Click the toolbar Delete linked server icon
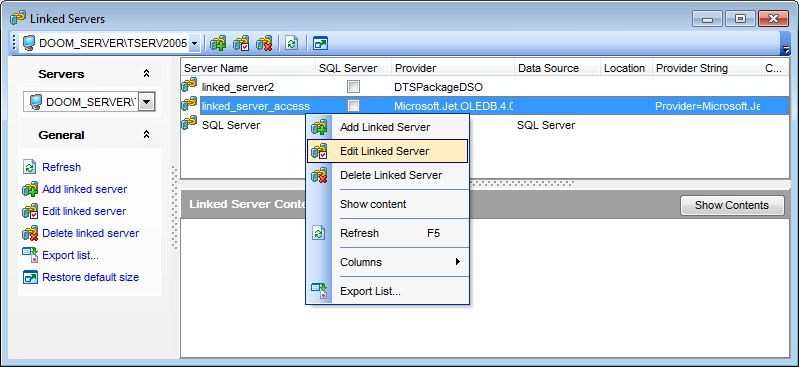Viewport: 799px width, 367px height. click(x=264, y=43)
